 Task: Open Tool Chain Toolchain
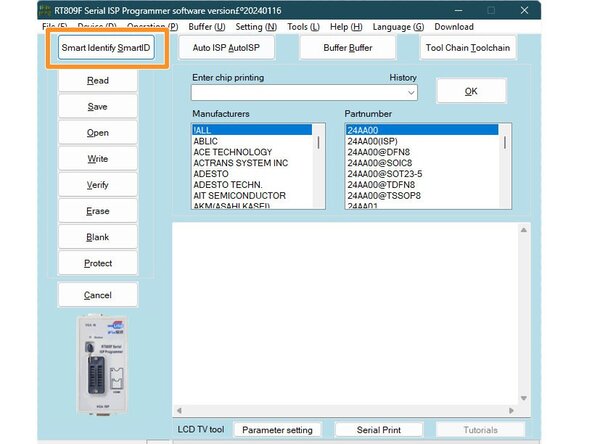tap(468, 48)
